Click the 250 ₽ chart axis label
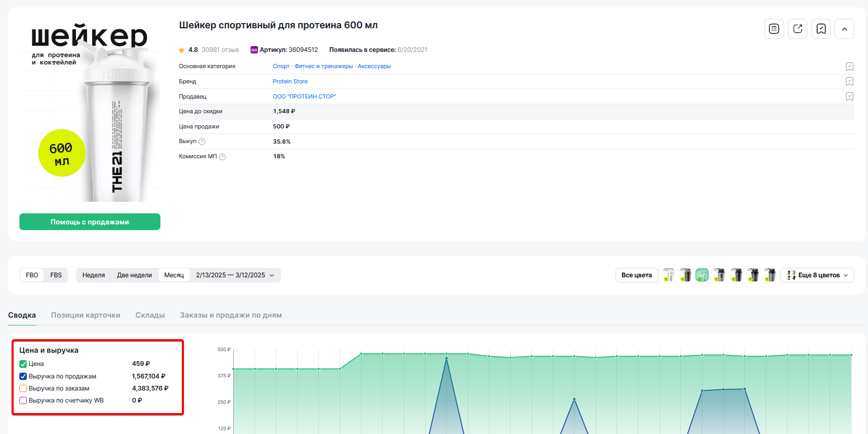Viewport: 868px width, 434px height. (224, 402)
